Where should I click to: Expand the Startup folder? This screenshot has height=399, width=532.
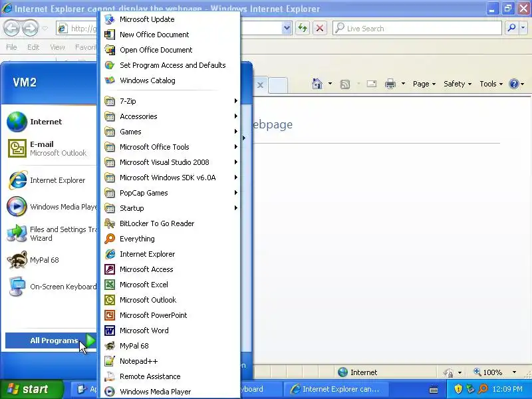coord(170,207)
